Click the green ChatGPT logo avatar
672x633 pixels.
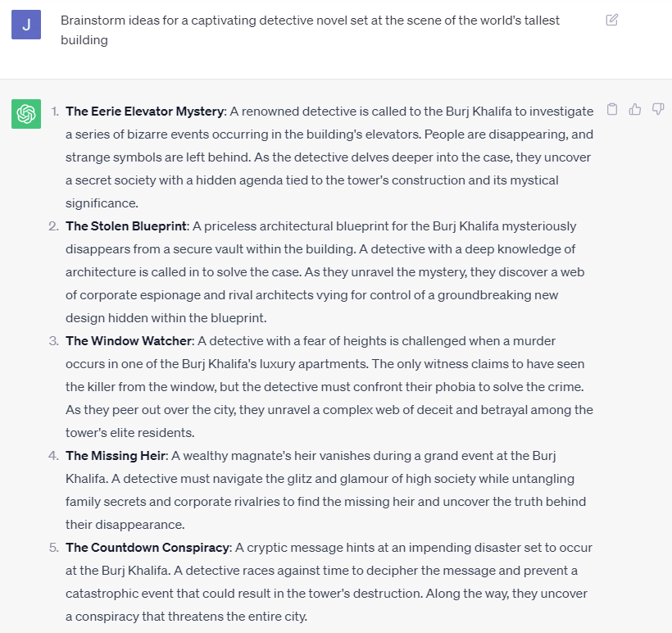click(x=26, y=113)
